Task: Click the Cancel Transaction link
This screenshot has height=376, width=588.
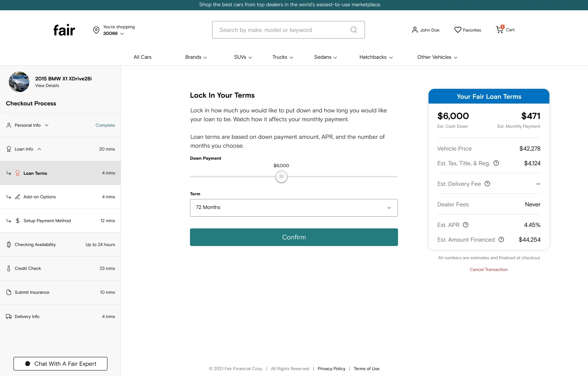Action: [x=489, y=270]
